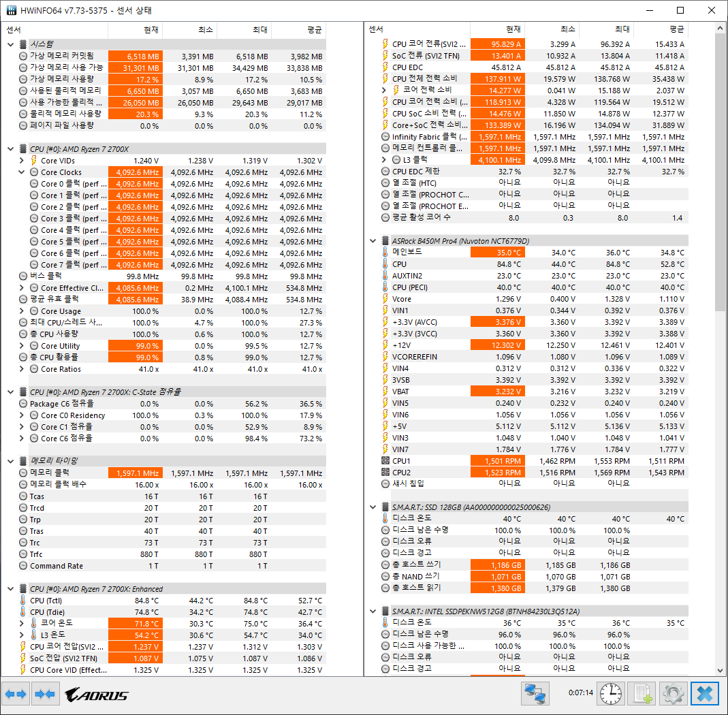Select the 가상 메모리 커밋됨 row

(172, 56)
